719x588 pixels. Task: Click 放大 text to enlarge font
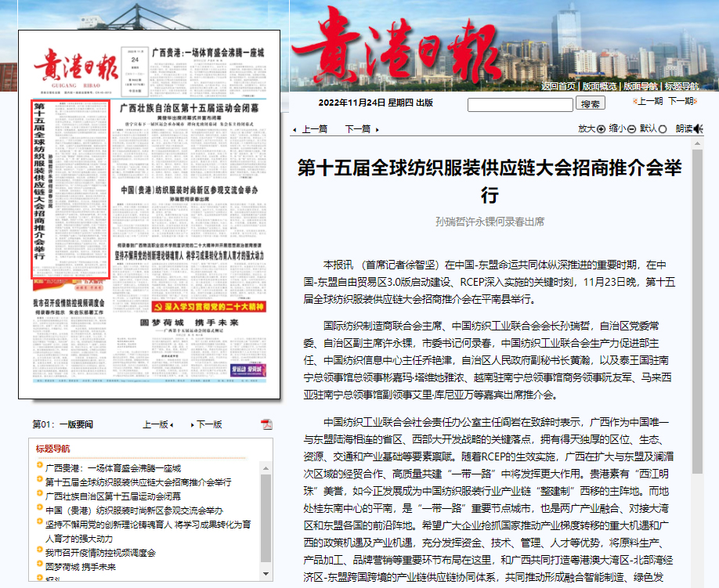tap(587, 128)
